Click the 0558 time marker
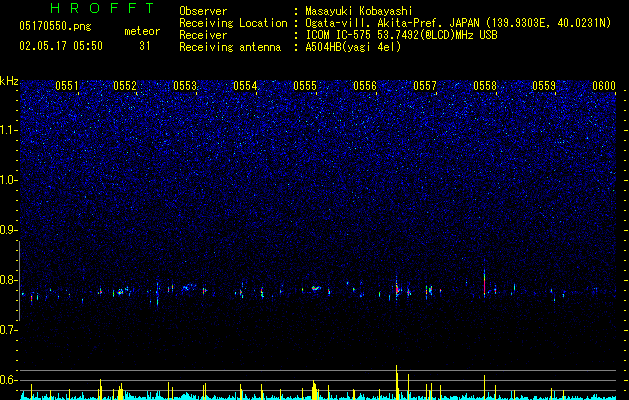This screenshot has height=400, width=629. tap(485, 86)
